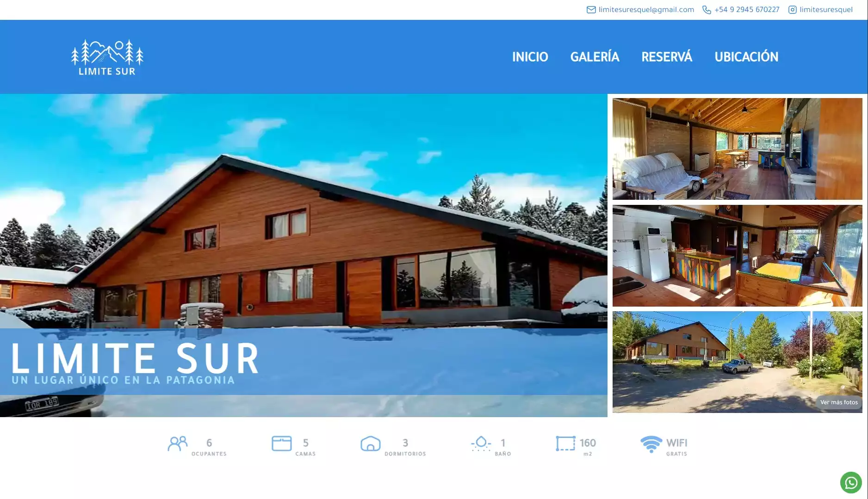Click the Limite Sur mountain logo

pos(107,57)
